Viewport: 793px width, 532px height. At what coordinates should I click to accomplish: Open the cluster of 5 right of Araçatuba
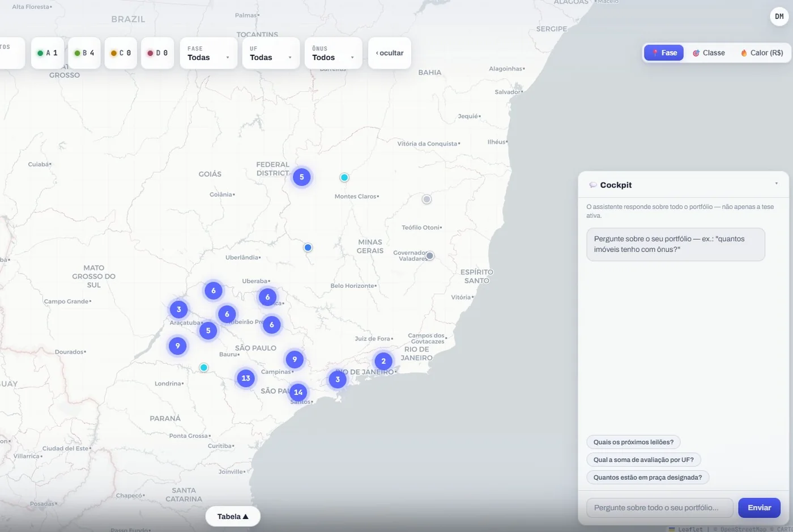[208, 330]
